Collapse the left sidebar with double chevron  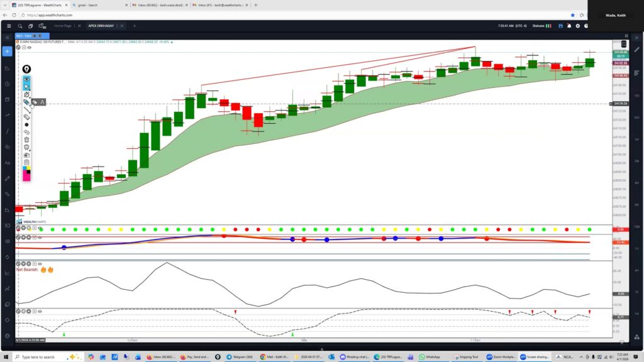click(7, 37)
